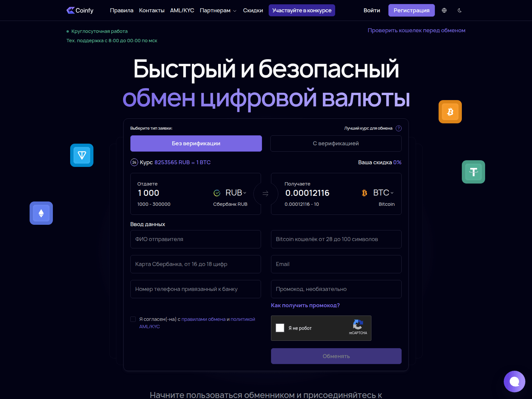Open the best rate help question icon

tap(399, 128)
